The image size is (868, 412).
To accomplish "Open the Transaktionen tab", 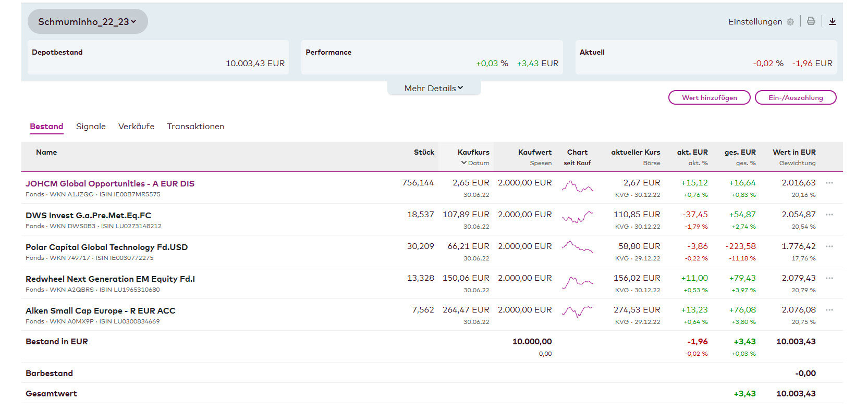I will coord(195,126).
